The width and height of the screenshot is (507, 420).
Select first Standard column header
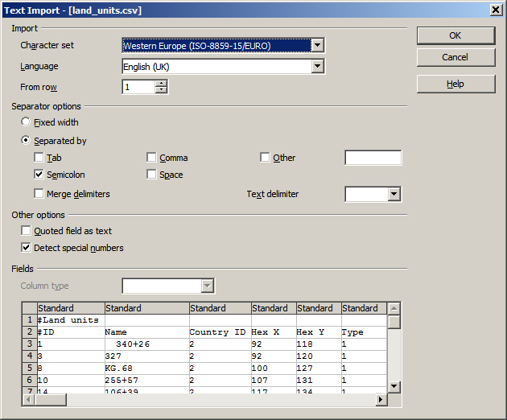pyautogui.click(x=71, y=308)
